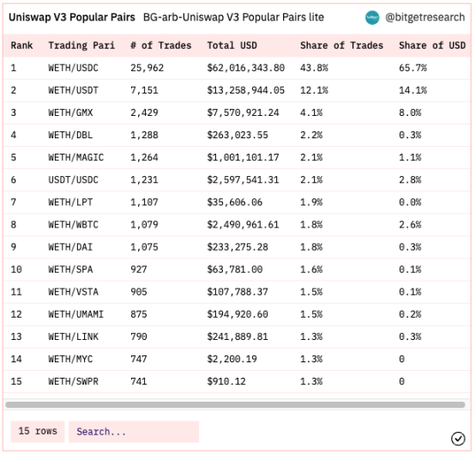Click the $2,200.19 total cell
Screen dimensions: 476x455
pos(232,359)
